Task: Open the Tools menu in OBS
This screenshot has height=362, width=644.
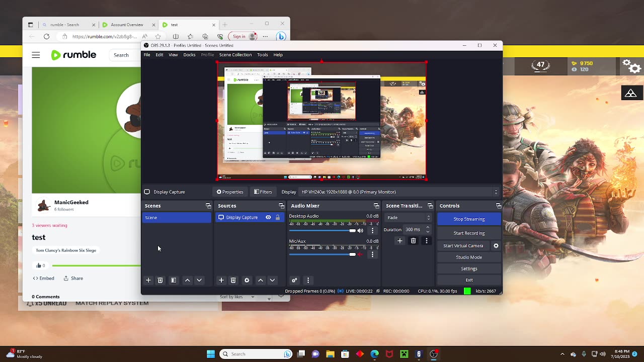Action: 263,55
